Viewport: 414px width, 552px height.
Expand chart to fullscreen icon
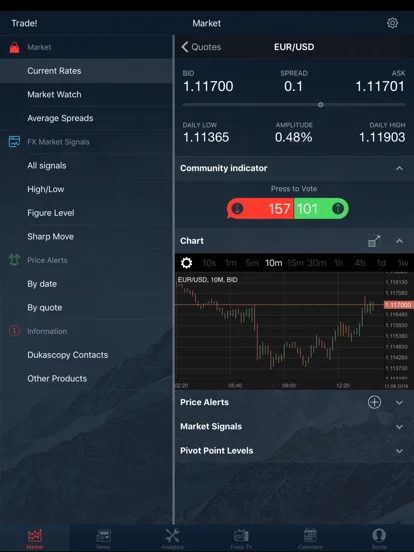click(x=374, y=241)
